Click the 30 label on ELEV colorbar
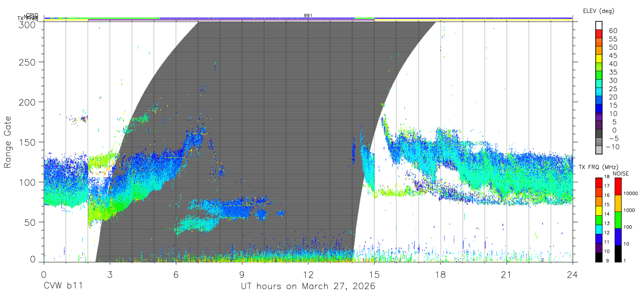This screenshot has width=644, height=297. pyautogui.click(x=613, y=80)
